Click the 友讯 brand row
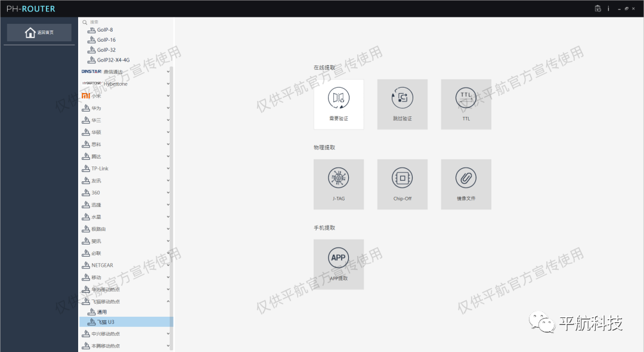 click(x=126, y=180)
